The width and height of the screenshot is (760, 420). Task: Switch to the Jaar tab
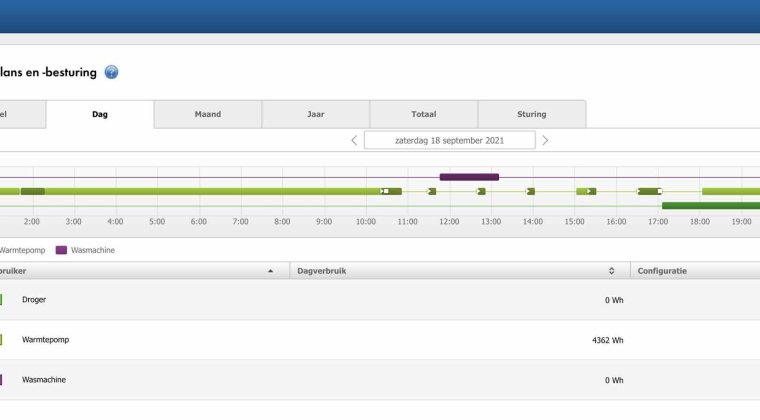(316, 115)
